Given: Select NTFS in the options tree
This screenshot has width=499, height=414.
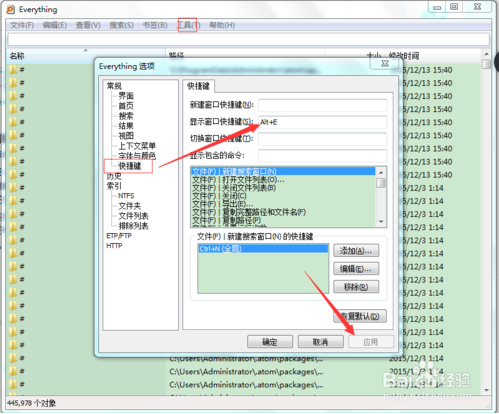Looking at the screenshot, I should tap(126, 196).
